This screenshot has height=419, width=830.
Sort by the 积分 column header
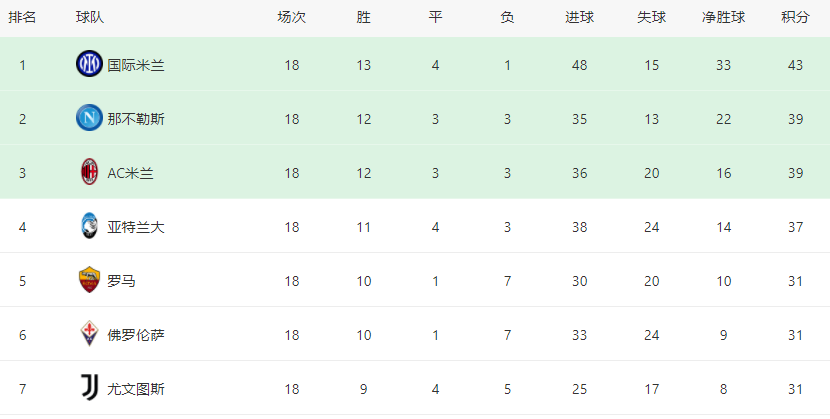coord(795,17)
